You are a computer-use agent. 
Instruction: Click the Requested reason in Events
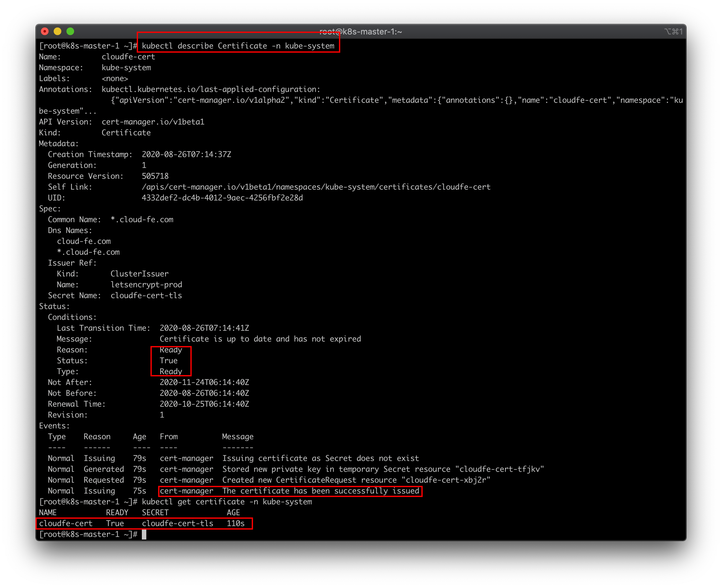tap(104, 480)
